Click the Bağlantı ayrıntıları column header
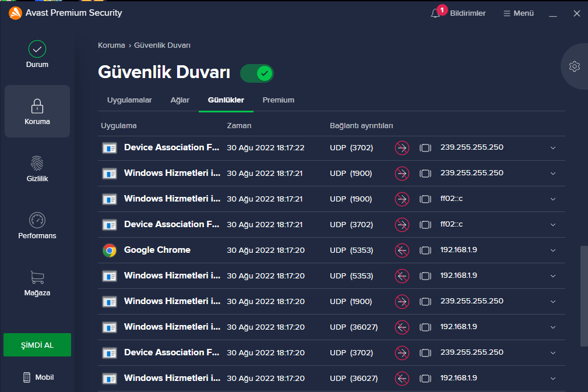The height and width of the screenshot is (392, 588). (x=361, y=126)
